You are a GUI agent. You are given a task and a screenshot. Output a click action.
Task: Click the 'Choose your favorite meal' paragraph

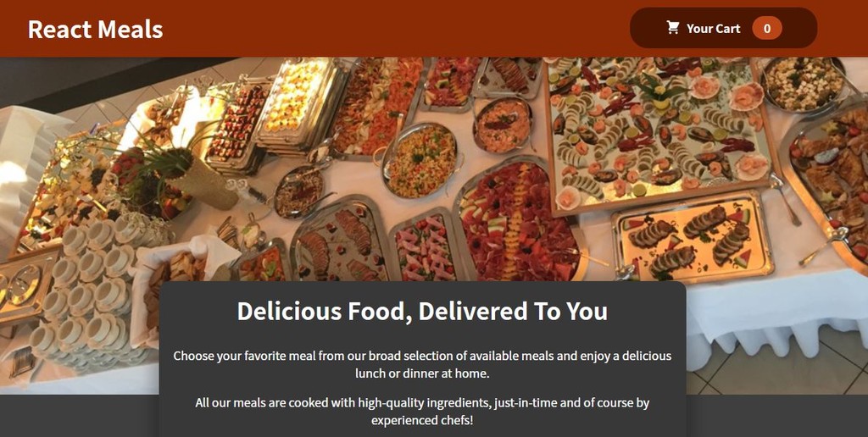pyautogui.click(x=422, y=364)
